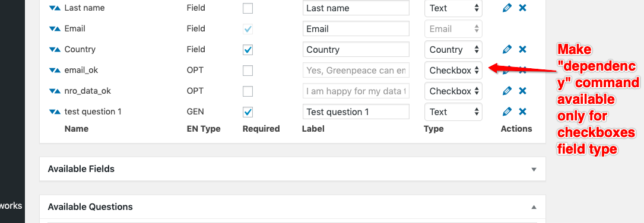Screen dimensions: 644x223
Task: Edit the Country field with pencil icon
Action: pyautogui.click(x=507, y=49)
